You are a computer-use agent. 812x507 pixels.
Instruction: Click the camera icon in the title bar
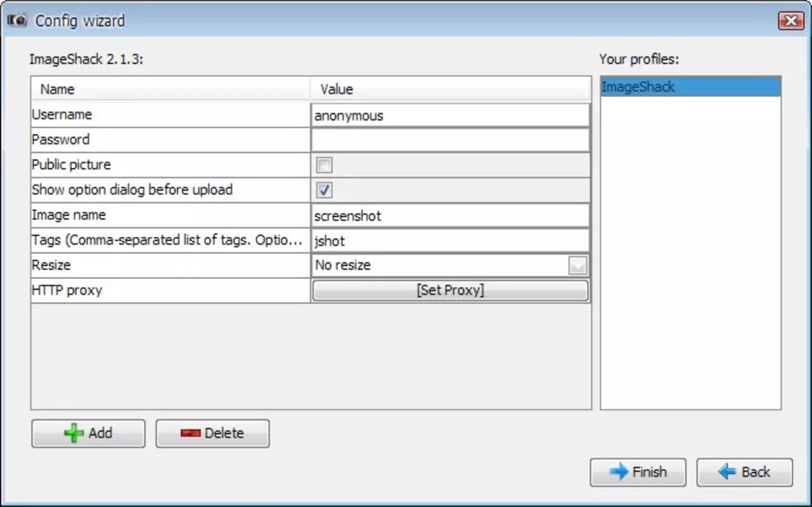tap(16, 21)
